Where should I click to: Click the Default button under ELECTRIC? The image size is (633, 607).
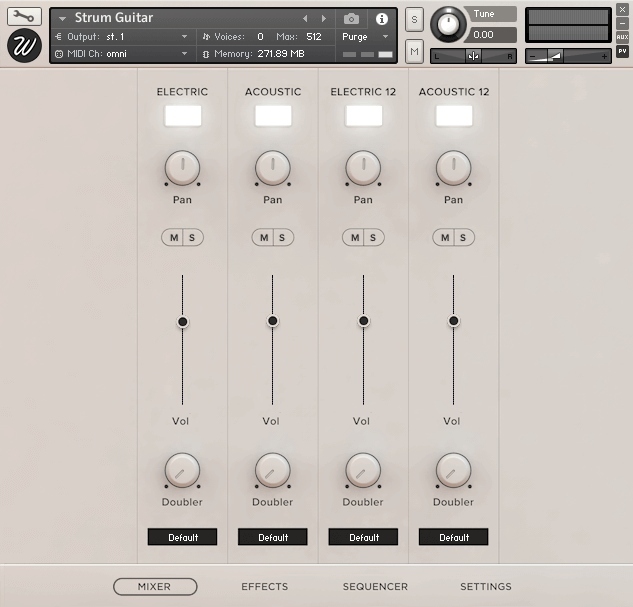(183, 537)
